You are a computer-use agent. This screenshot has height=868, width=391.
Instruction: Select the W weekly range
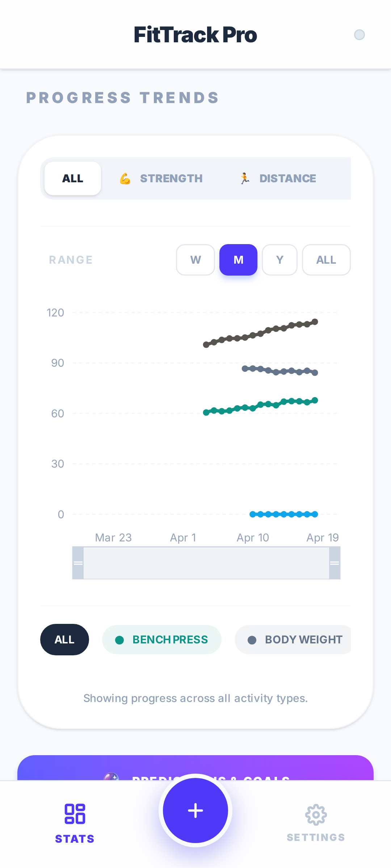point(195,260)
